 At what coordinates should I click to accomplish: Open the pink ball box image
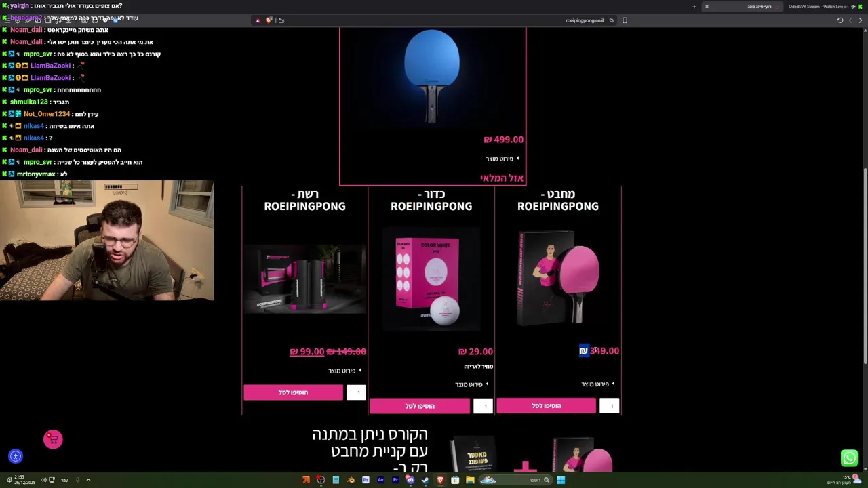click(x=431, y=279)
